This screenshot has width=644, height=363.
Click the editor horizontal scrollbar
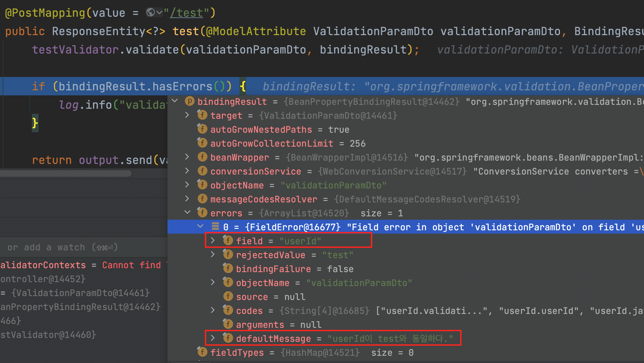point(66,173)
